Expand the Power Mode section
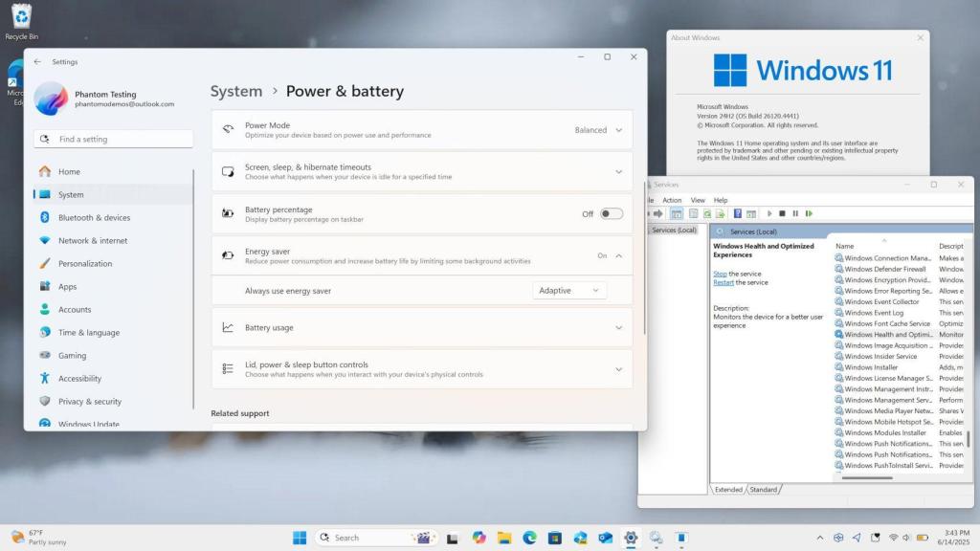 pos(618,129)
